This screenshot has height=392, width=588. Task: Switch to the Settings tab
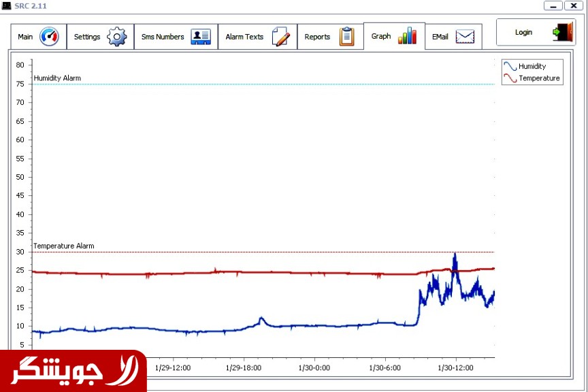pyautogui.click(x=87, y=37)
